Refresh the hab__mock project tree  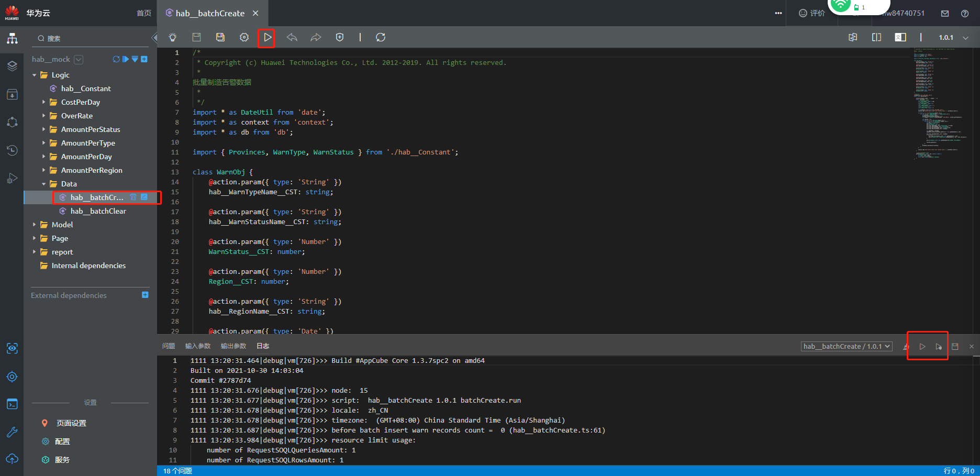click(116, 59)
